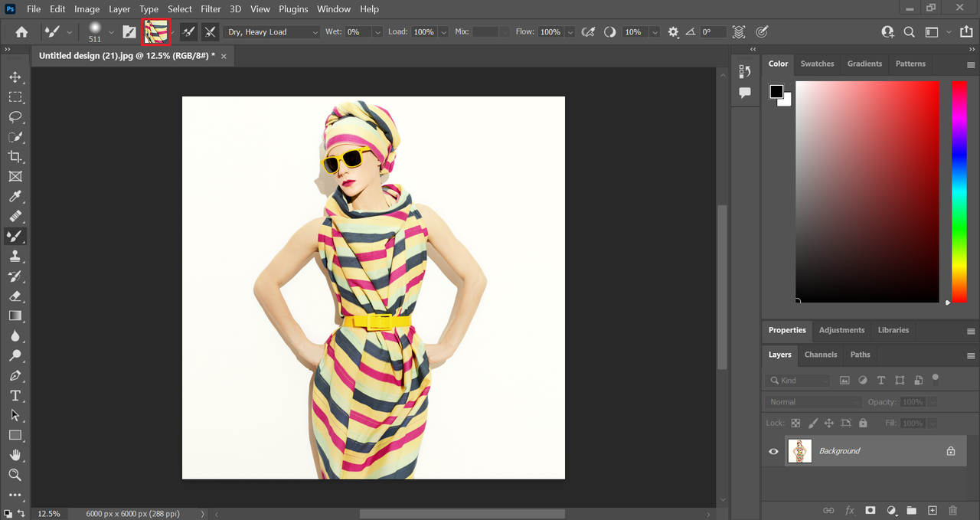Toggle load brush after each stroke
This screenshot has height=520, width=980.
click(188, 32)
